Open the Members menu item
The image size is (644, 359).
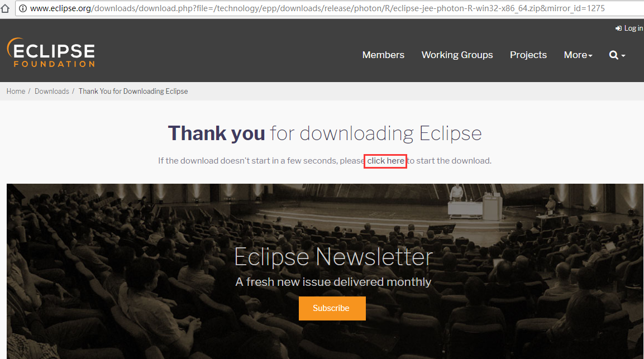pyautogui.click(x=383, y=55)
